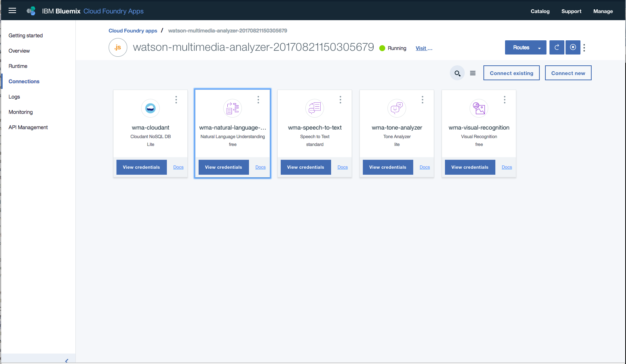
Task: Click the wma-tone-analyzer service icon
Action: click(x=397, y=108)
